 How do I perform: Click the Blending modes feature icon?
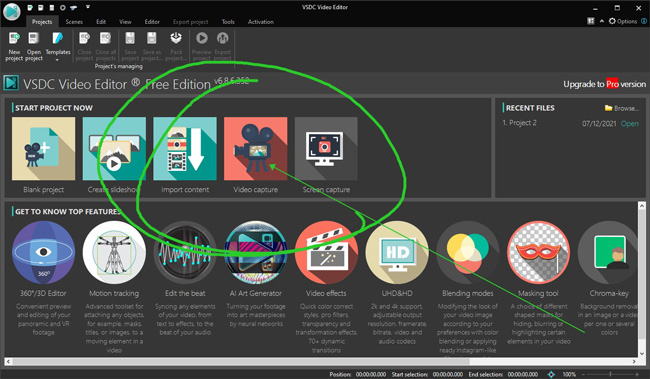[468, 253]
